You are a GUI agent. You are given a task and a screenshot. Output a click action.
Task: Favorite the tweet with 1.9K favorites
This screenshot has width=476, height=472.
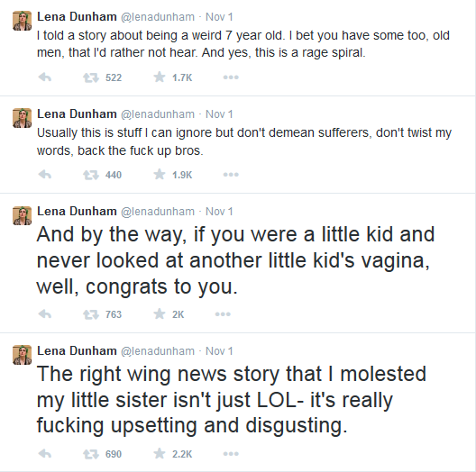point(160,174)
